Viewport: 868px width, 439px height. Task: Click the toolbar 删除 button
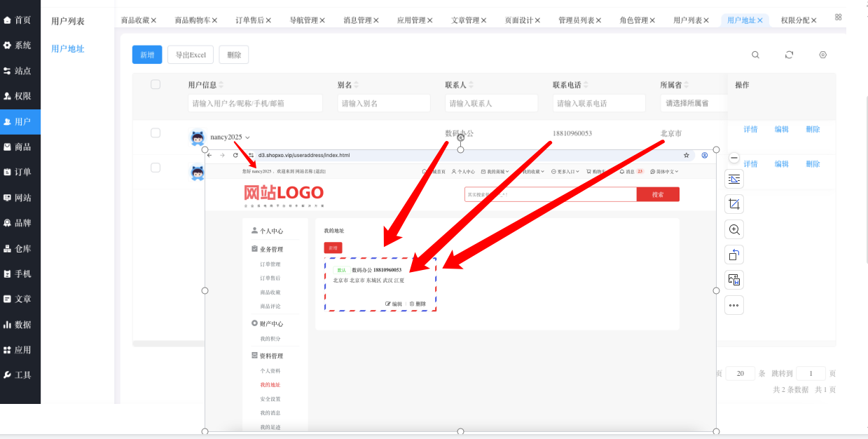point(234,55)
